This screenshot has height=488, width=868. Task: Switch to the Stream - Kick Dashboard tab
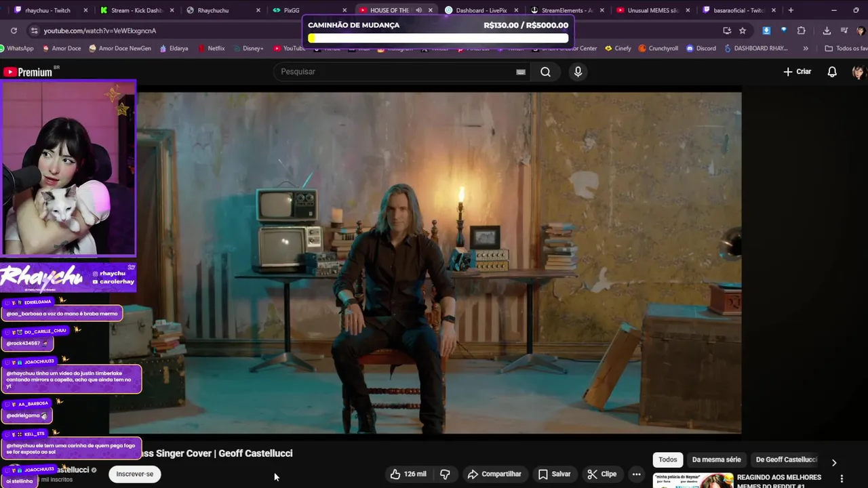(x=137, y=10)
